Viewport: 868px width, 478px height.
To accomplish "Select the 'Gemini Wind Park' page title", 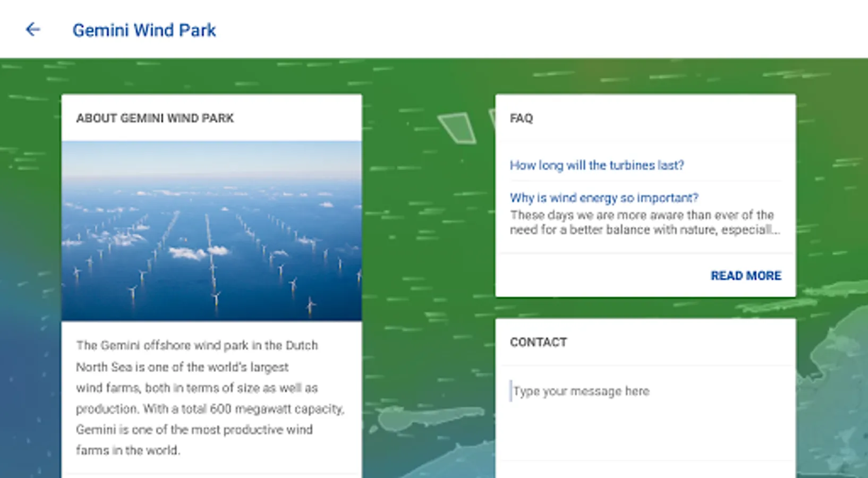I will pos(144,30).
